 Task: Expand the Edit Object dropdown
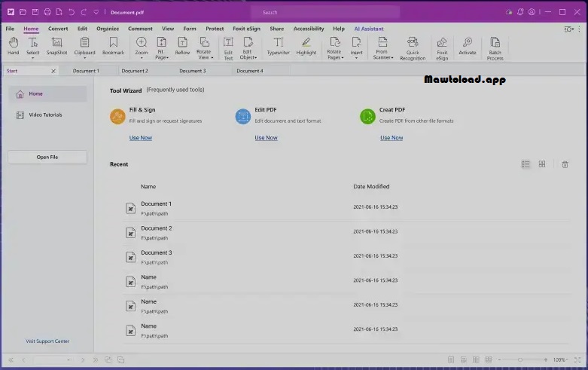(256, 58)
